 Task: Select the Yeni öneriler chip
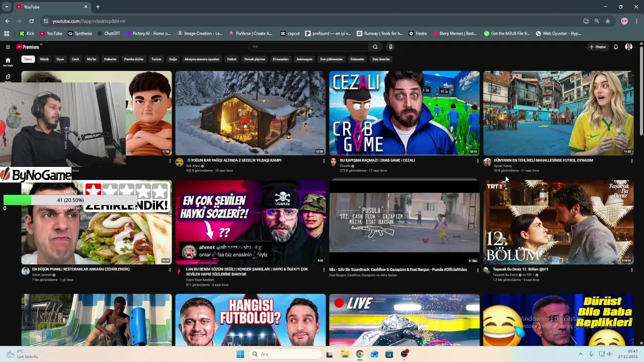tap(381, 59)
